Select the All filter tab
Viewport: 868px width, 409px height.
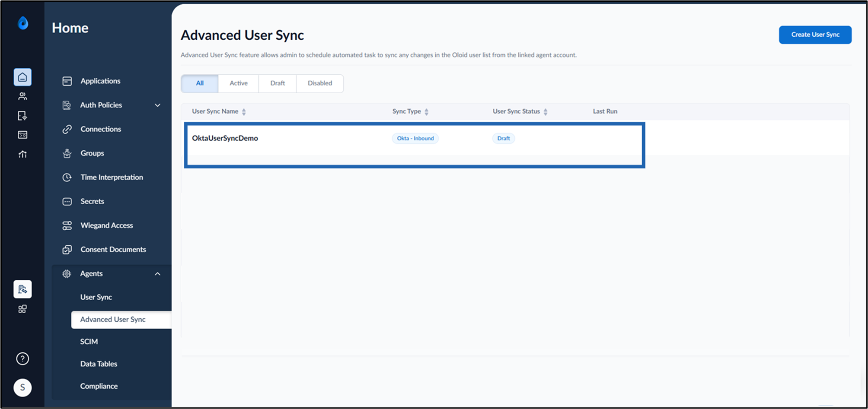[200, 83]
